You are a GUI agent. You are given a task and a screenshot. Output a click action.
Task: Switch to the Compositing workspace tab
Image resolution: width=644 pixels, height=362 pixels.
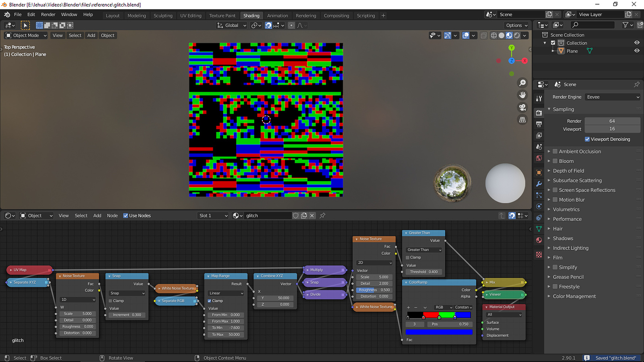336,15
